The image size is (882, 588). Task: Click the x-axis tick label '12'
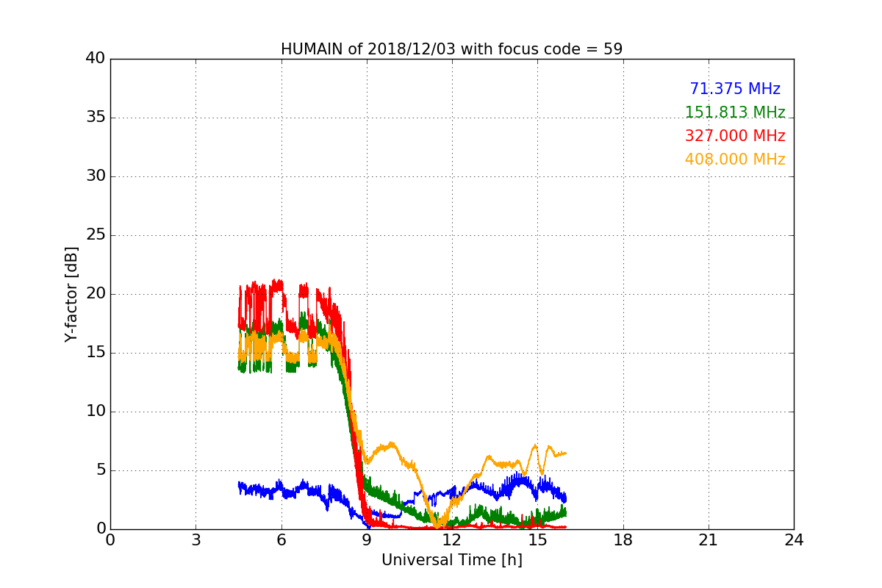pyautogui.click(x=452, y=540)
